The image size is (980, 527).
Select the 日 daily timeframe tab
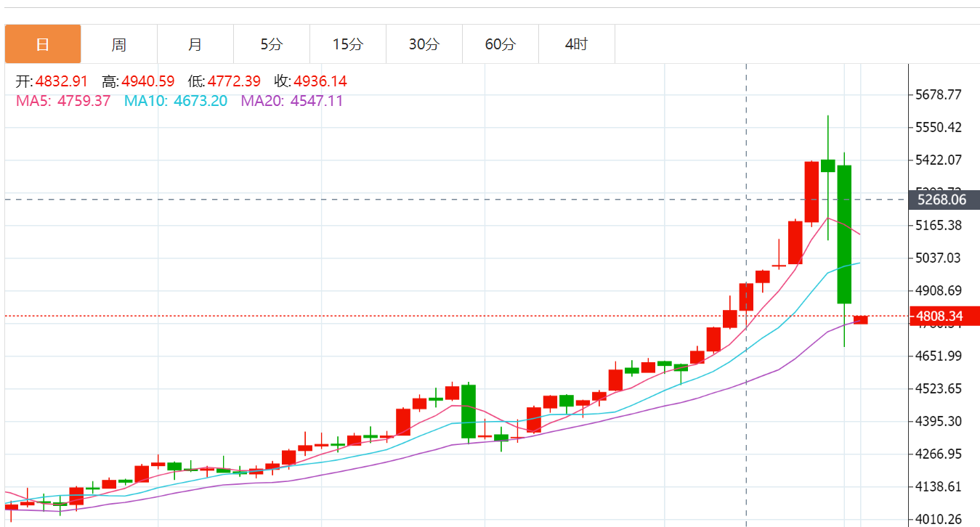43,44
